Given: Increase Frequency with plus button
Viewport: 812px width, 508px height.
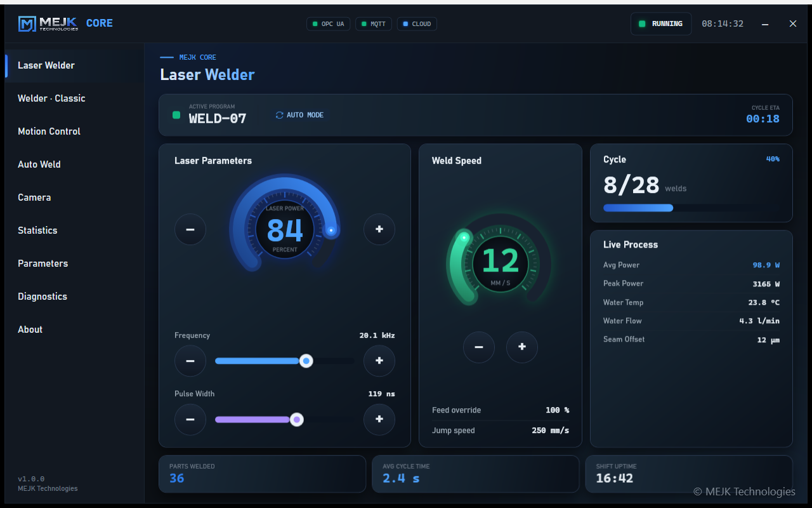Looking at the screenshot, I should point(379,361).
